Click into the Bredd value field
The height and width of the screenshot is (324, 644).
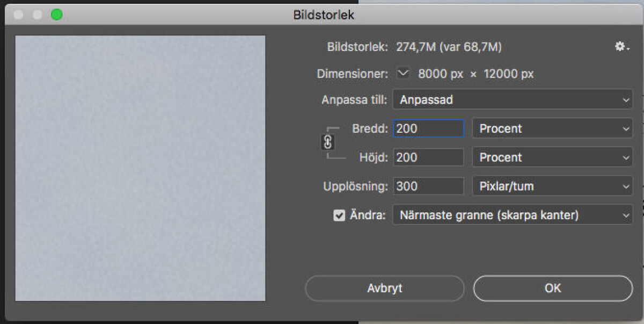click(428, 129)
